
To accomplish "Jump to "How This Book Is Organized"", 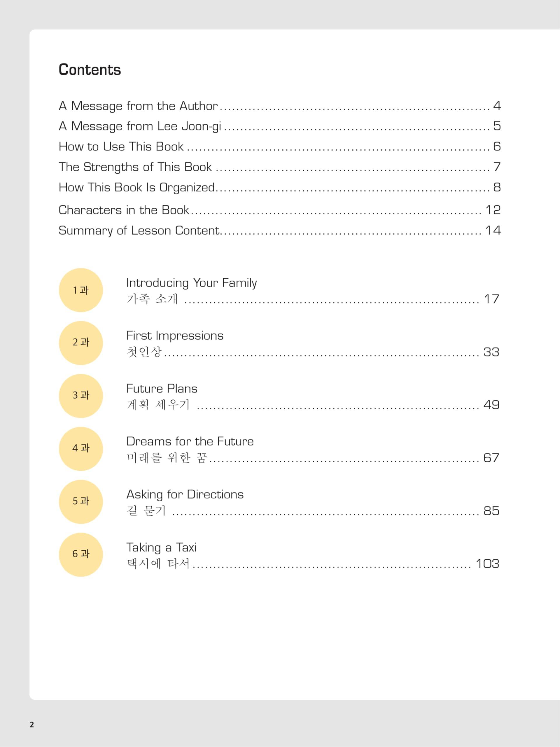I will (136, 187).
